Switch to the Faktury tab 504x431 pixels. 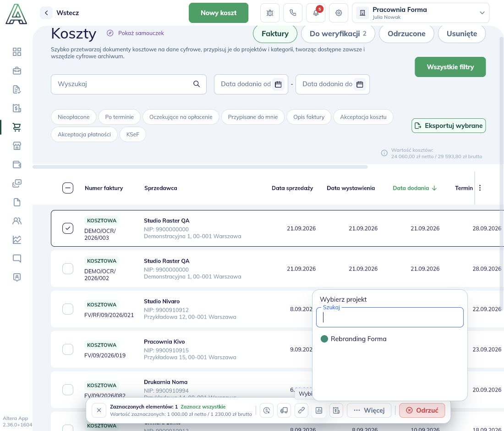coord(275,33)
